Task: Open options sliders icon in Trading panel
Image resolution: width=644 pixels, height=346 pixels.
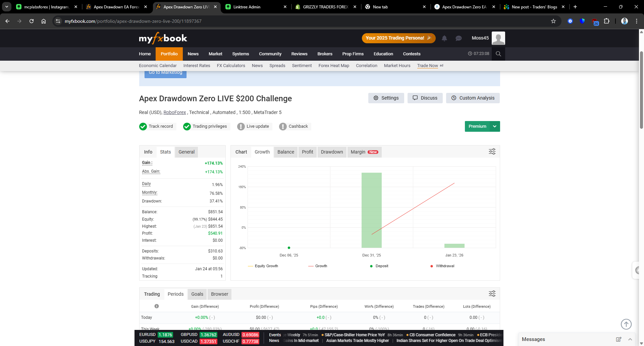Action: click(x=492, y=294)
